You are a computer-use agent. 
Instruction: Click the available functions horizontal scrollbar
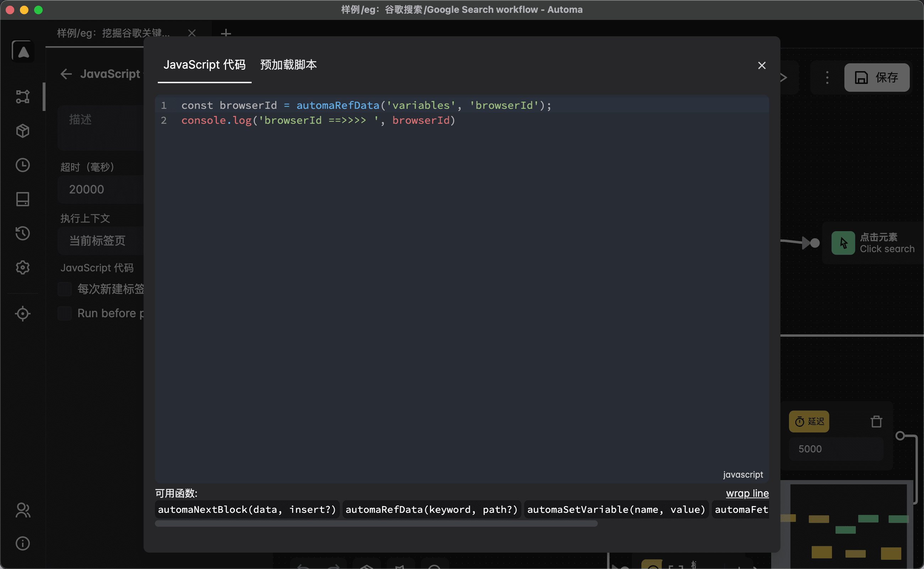pyautogui.click(x=376, y=523)
